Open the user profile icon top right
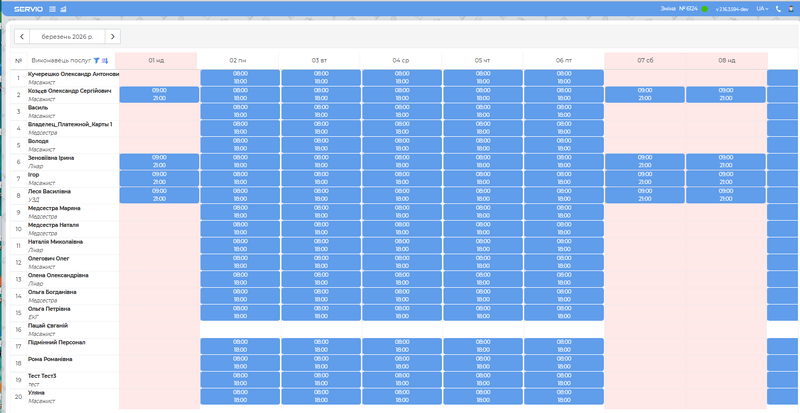The image size is (800, 413). [791, 8]
